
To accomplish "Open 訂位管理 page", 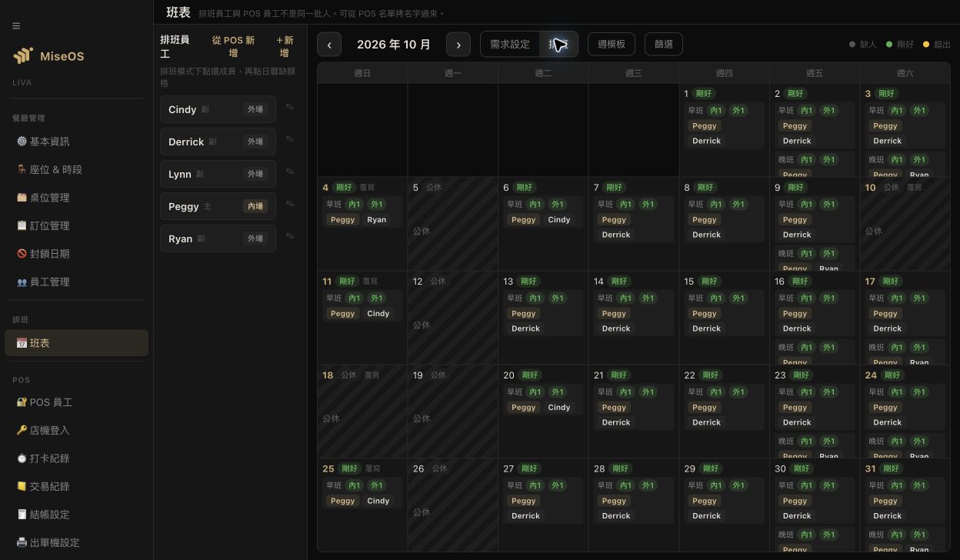I will click(x=76, y=225).
